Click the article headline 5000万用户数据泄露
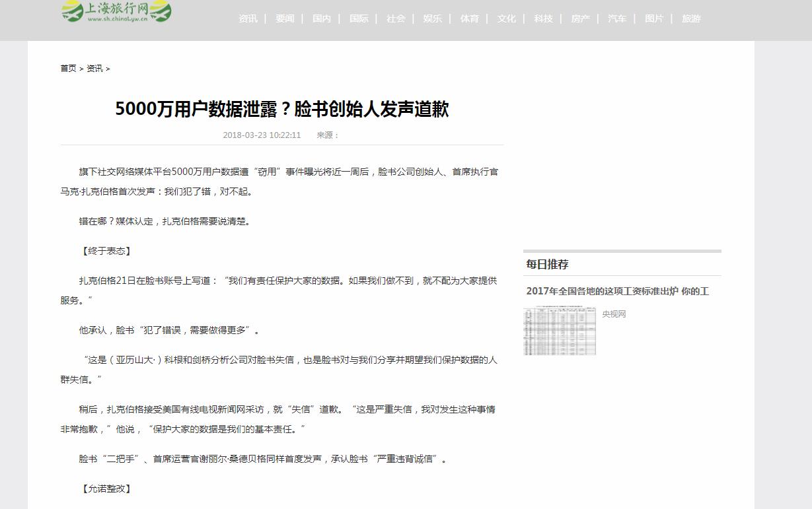 click(282, 109)
